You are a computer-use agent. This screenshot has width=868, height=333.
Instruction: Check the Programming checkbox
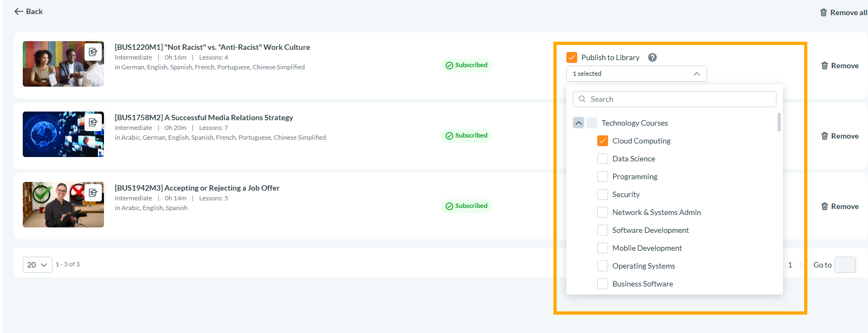[x=603, y=177]
